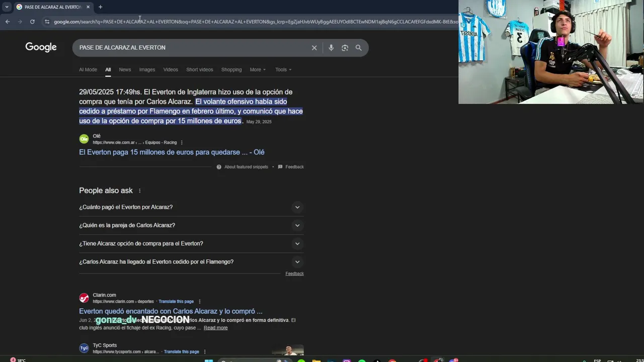Translate the TyC Sports result page
This screenshot has width=644, height=362.
[181, 352]
